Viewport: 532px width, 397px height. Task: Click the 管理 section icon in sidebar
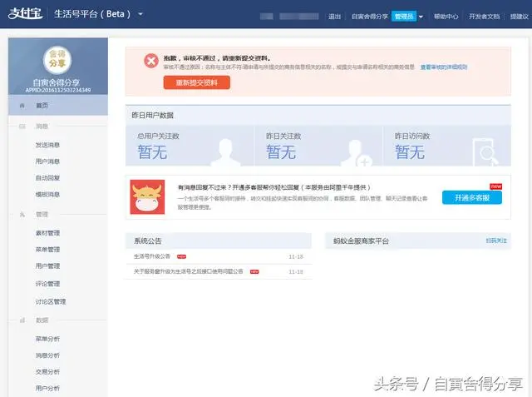tap(22, 214)
